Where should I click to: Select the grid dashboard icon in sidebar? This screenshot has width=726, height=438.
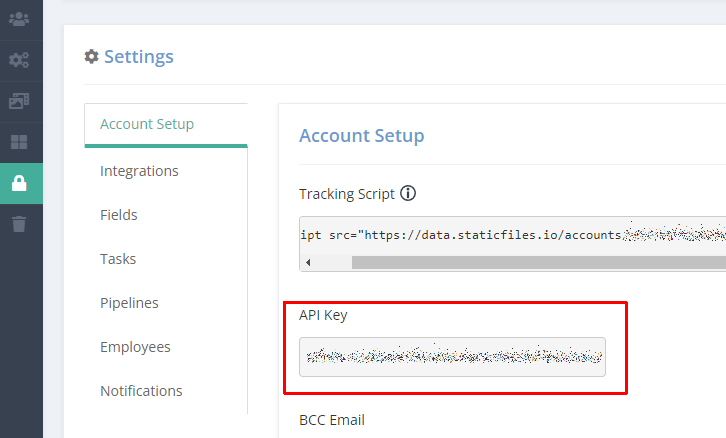click(x=19, y=142)
